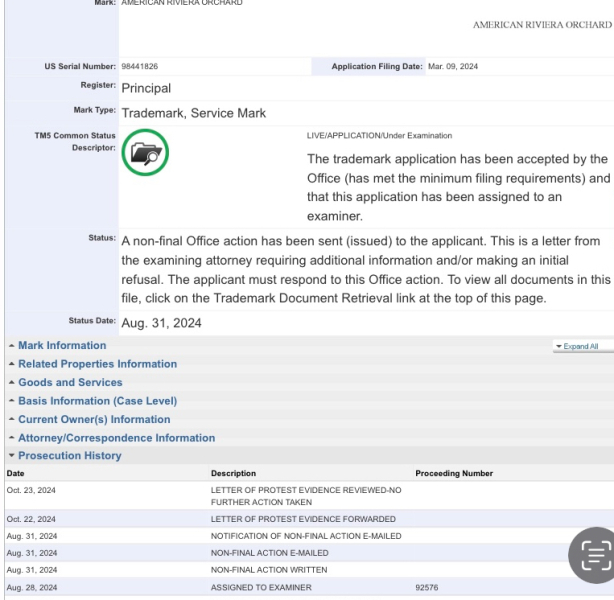Click NOTIFICATION OF NON-FINAL ACTION E-MAILED entry
This screenshot has height=600, width=614.
306,536
